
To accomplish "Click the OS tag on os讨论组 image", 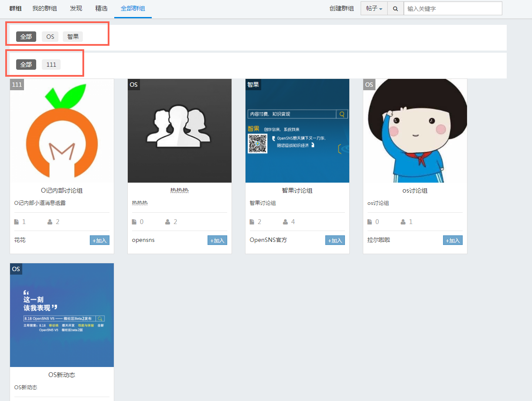I will [x=369, y=85].
